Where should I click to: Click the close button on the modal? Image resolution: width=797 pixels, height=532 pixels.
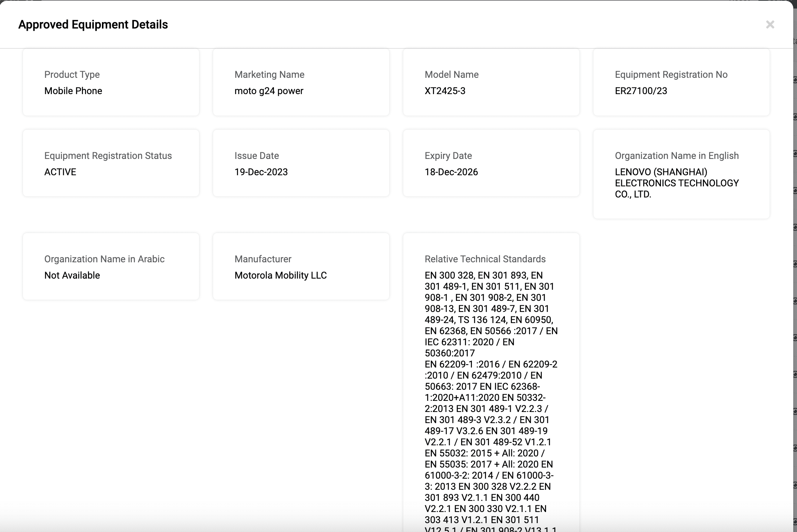click(x=770, y=25)
